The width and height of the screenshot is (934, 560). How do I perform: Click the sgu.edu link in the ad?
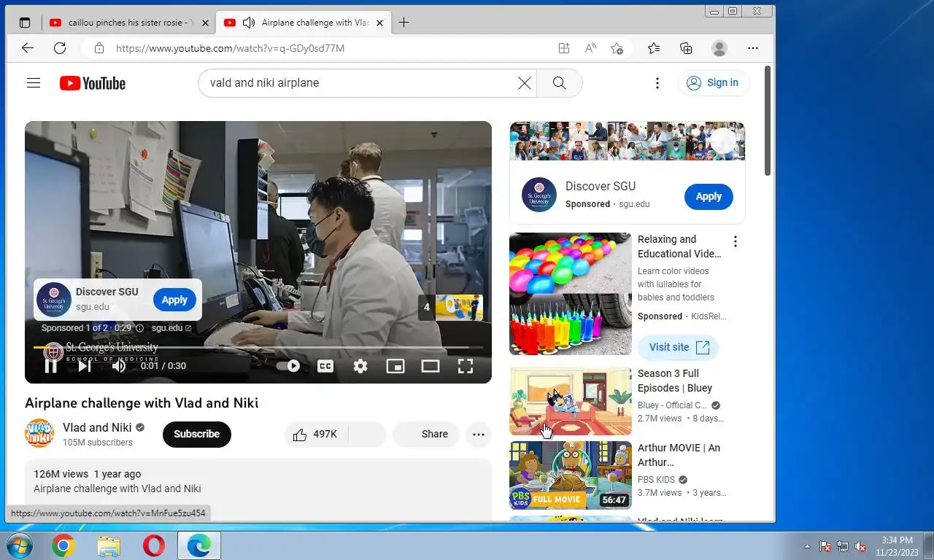click(171, 328)
